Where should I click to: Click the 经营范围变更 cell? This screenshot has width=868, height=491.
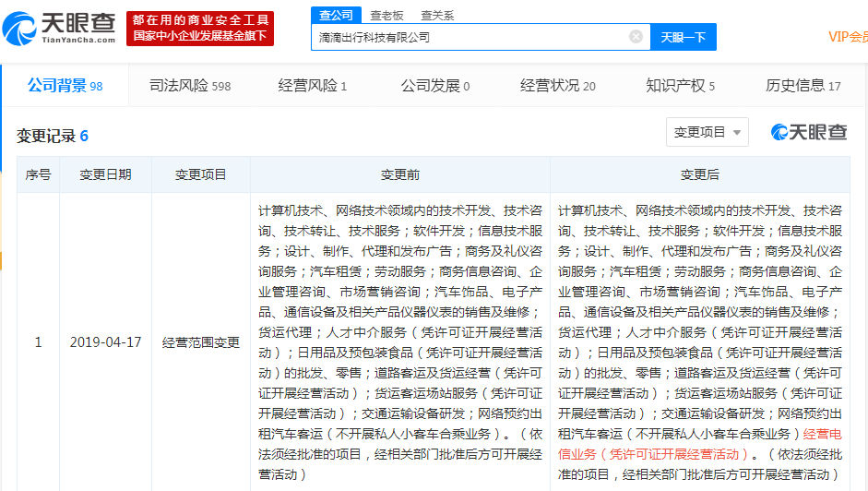200,342
